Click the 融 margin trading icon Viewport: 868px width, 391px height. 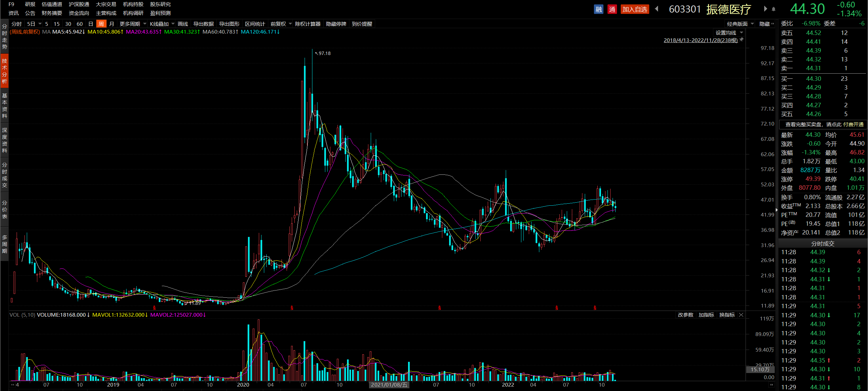coord(598,9)
